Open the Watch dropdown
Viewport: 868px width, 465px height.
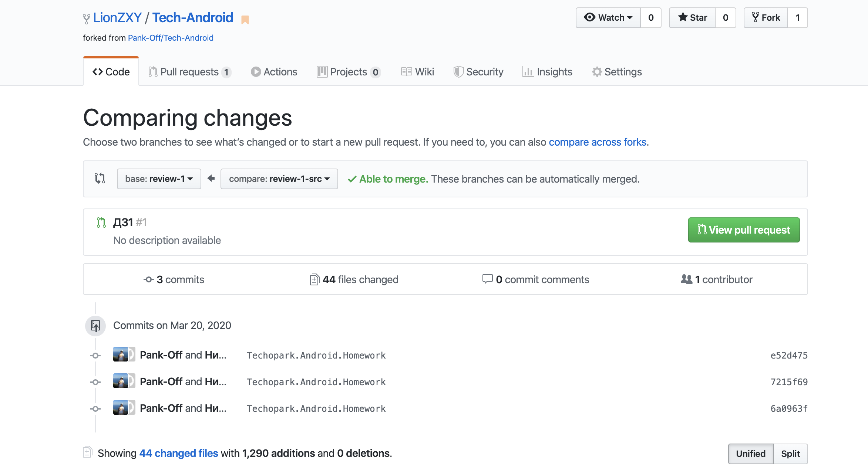click(x=608, y=18)
